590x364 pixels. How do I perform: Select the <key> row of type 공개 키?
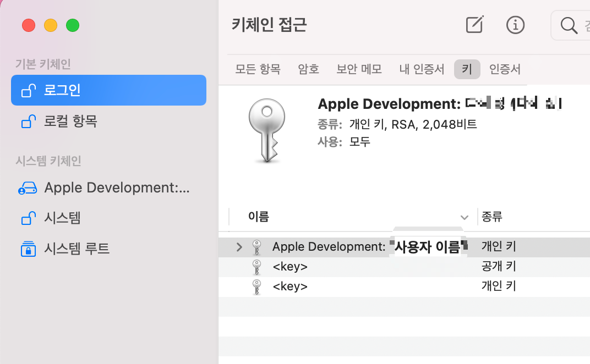404,267
